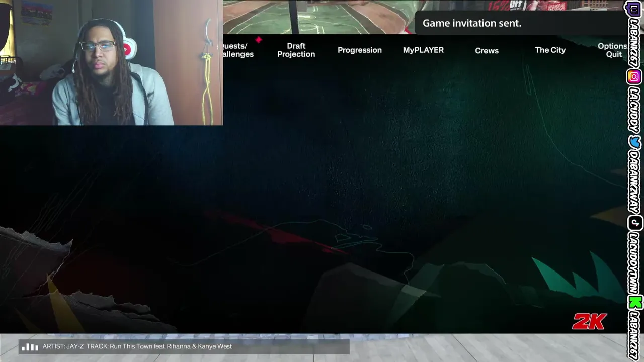This screenshot has width=644, height=362.
Task: Select the Draft Projection tab
Action: [x=296, y=50]
